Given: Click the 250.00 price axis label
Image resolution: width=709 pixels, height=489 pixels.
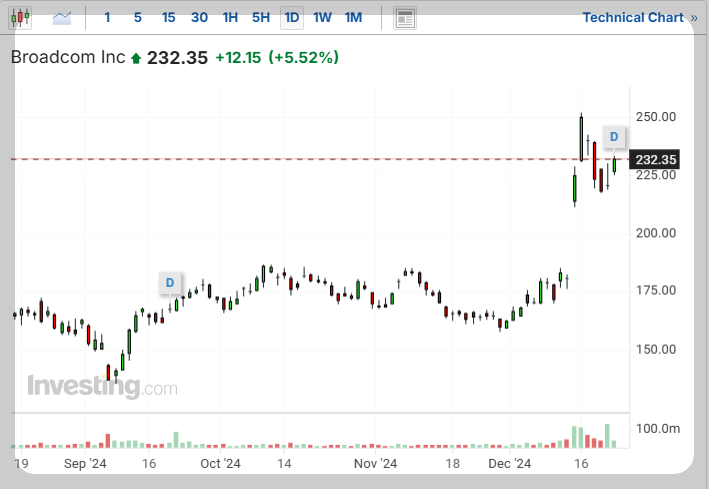Looking at the screenshot, I should 656,117.
